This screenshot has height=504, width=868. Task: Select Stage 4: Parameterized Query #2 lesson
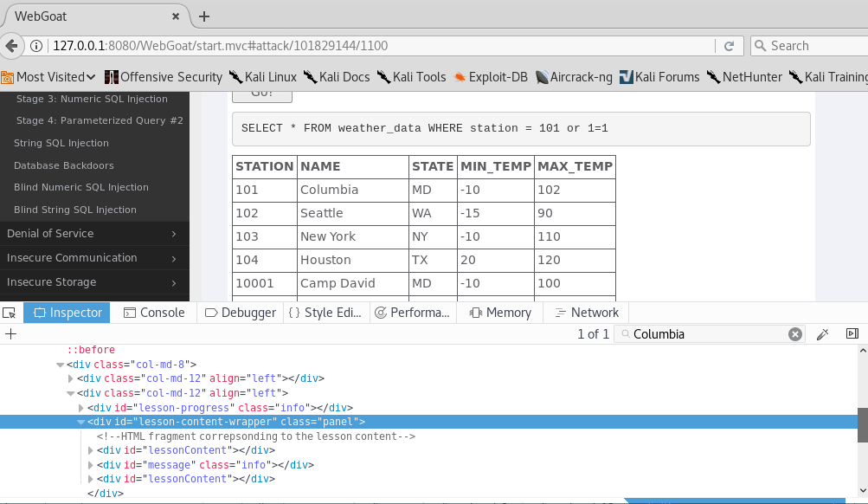click(x=100, y=120)
